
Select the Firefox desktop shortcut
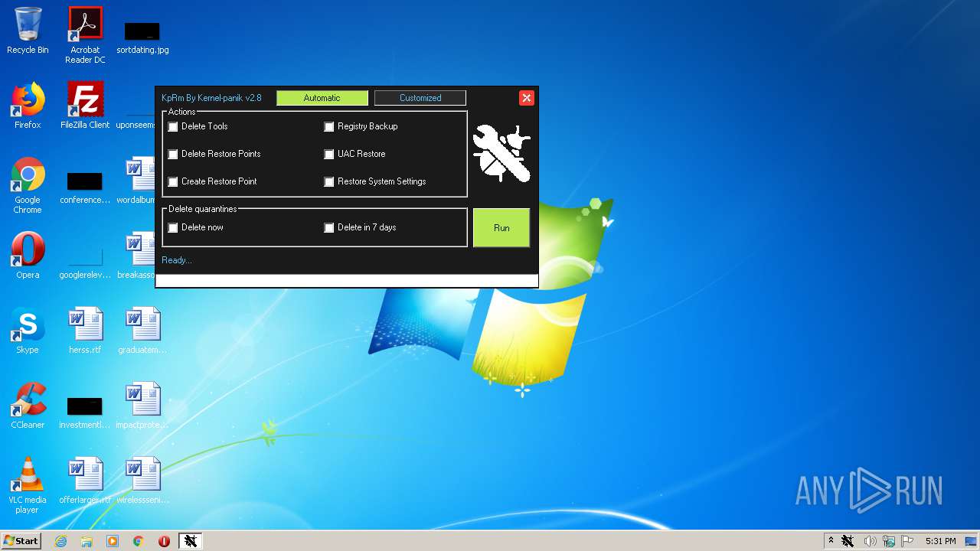[28, 106]
